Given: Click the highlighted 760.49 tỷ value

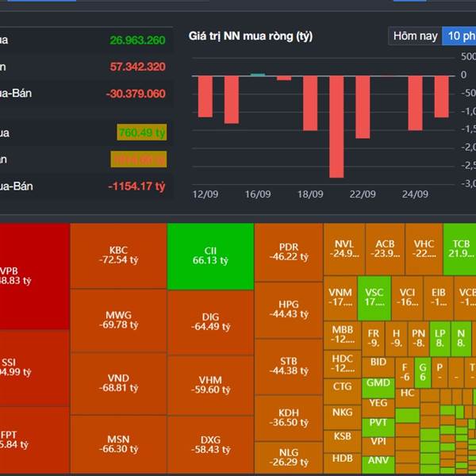Looking at the screenshot, I should (x=142, y=132).
